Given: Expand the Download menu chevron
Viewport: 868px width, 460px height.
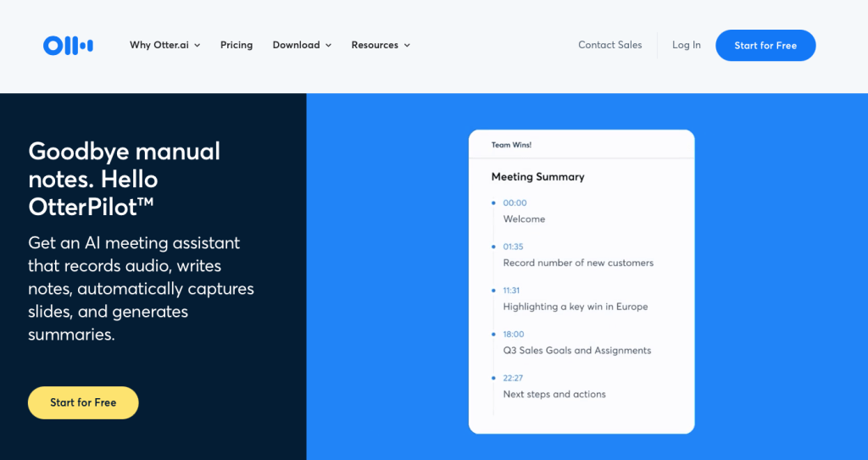Looking at the screenshot, I should [328, 46].
